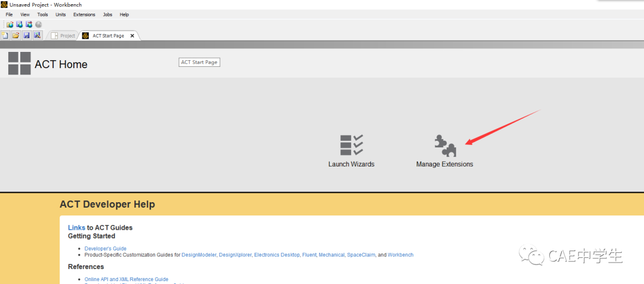
Task: Click the Launch Wizards label
Action: [x=352, y=164]
